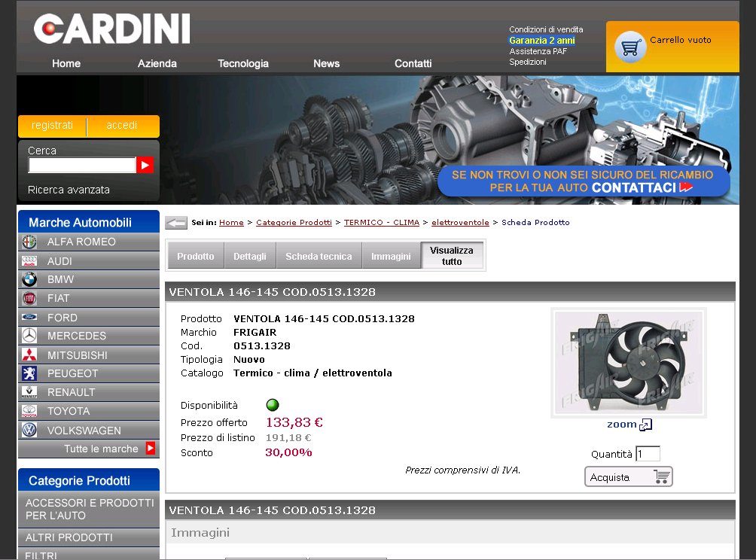Click Carrello vuoto text
Image resolution: width=756 pixels, height=560 pixels.
[x=680, y=40]
